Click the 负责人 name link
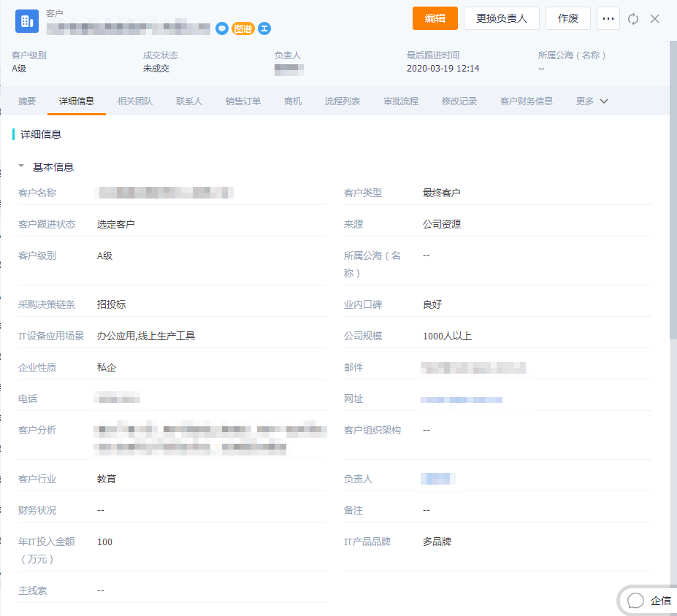The image size is (677, 616). (438, 479)
